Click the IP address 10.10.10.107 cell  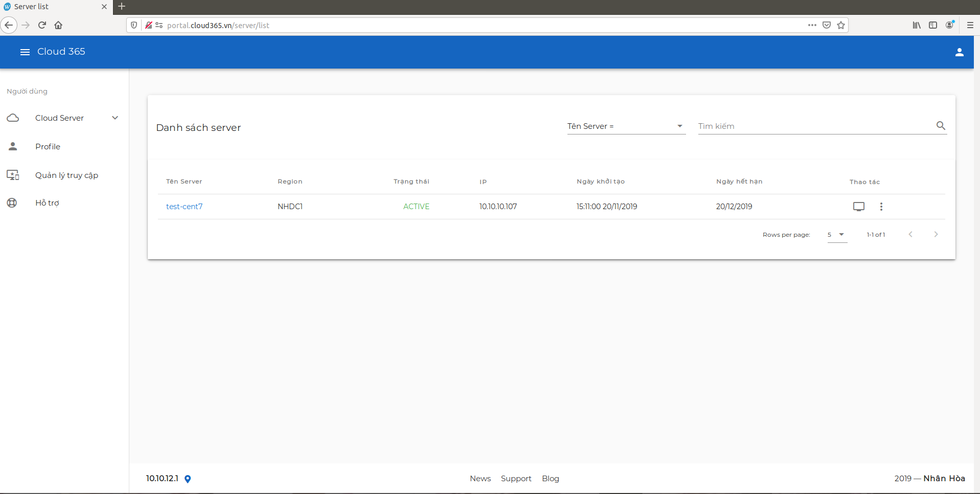pos(498,207)
